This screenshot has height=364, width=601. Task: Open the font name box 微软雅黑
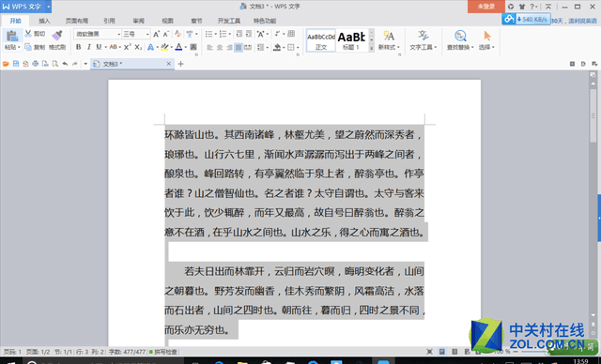(98, 34)
